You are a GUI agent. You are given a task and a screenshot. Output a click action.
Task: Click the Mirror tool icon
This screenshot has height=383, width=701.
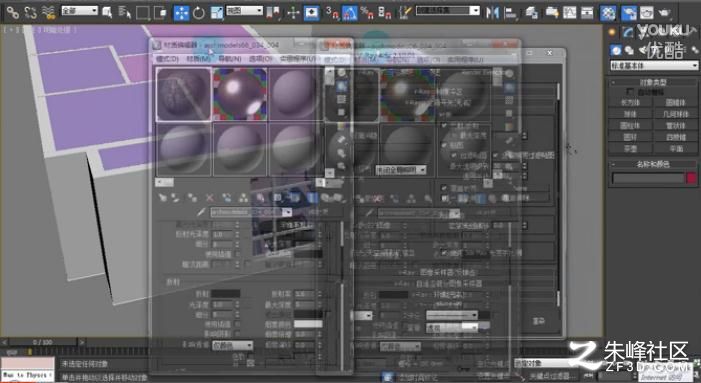click(x=492, y=13)
